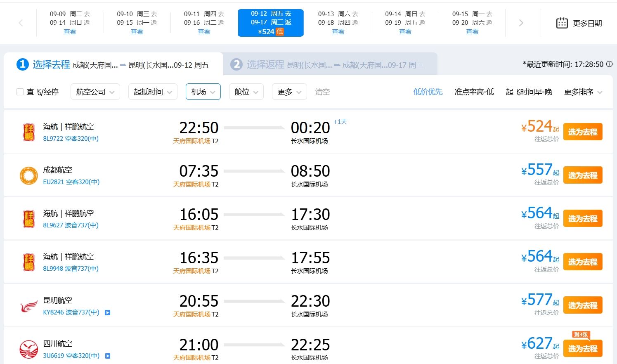Click the step 2 circle icon
The image size is (617, 364).
tap(236, 64)
